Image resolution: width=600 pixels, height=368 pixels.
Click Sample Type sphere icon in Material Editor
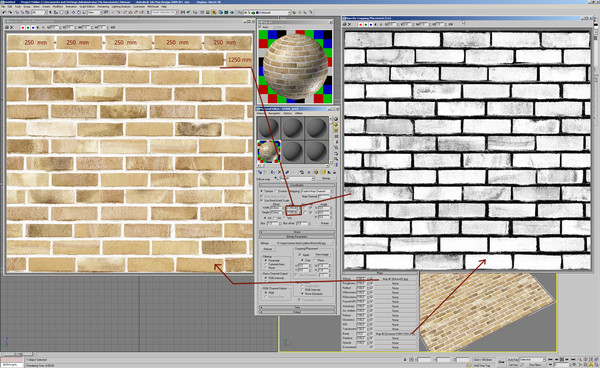[x=336, y=119]
